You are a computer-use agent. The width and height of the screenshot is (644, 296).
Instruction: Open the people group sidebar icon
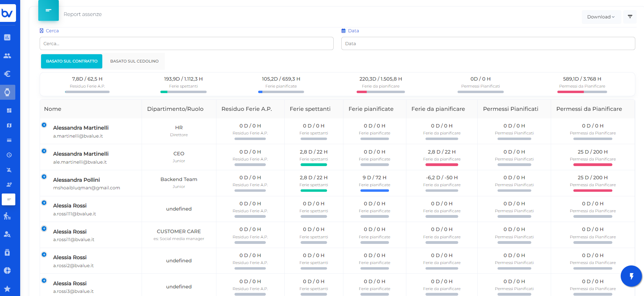point(7,56)
